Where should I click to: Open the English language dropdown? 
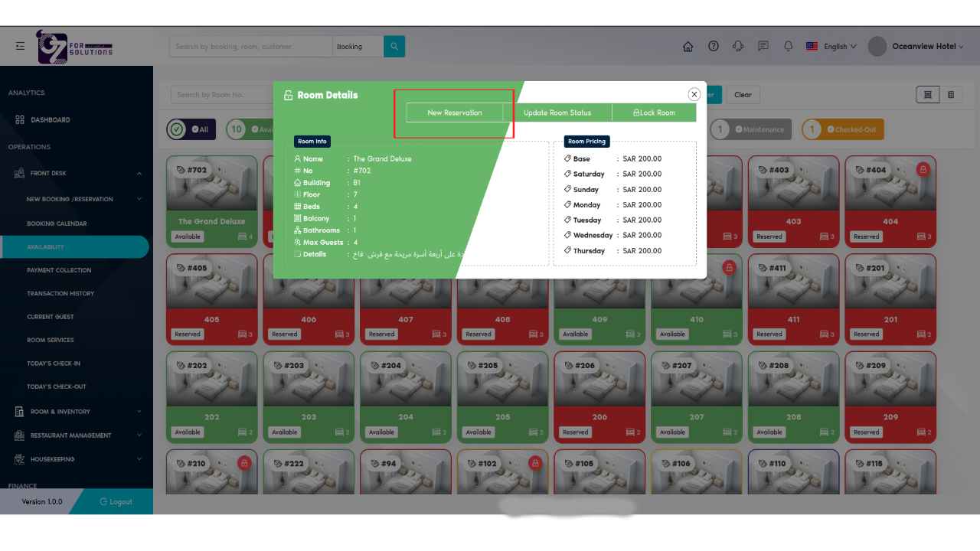831,47
